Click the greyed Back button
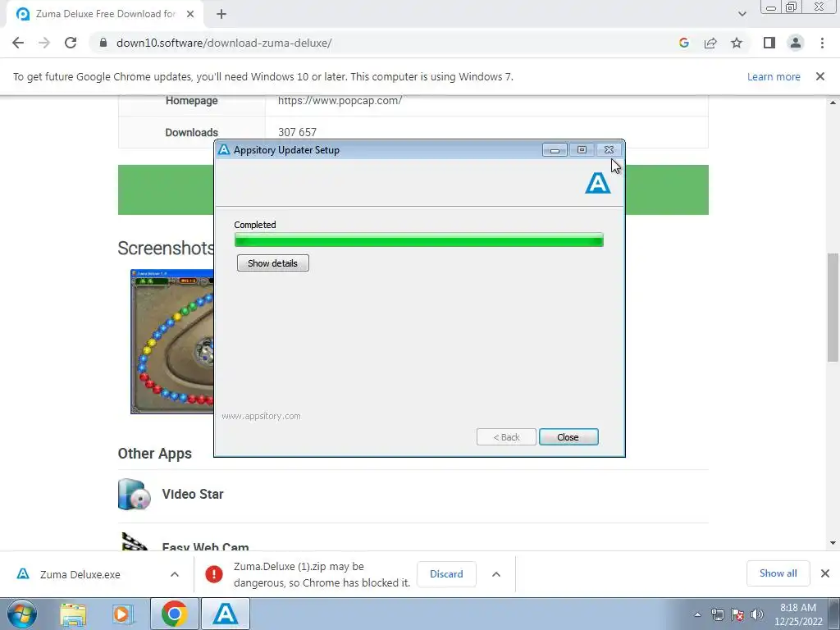The image size is (840, 630). point(506,437)
